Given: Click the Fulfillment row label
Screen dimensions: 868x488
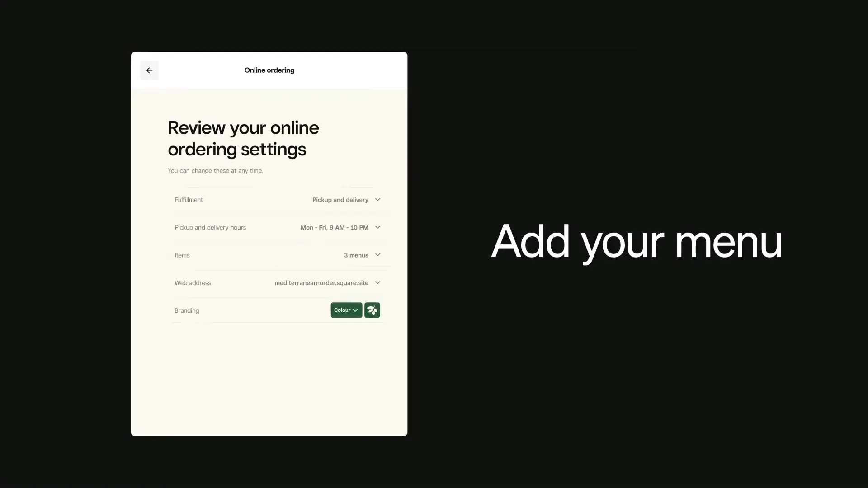Looking at the screenshot, I should coord(189,199).
